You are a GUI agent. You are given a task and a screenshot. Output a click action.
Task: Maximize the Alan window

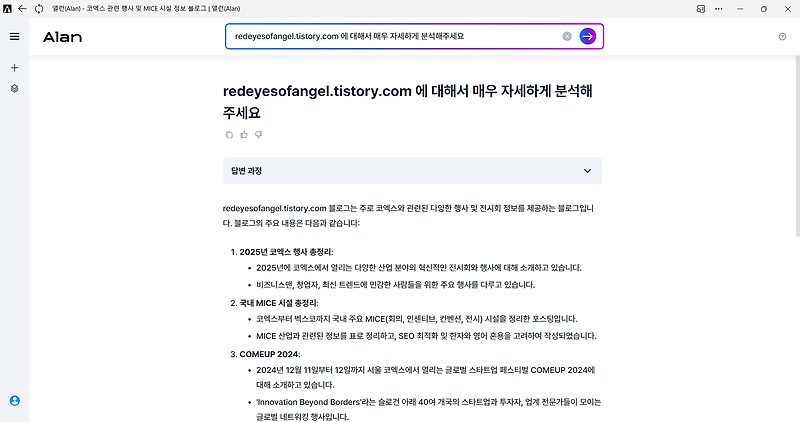[764, 9]
